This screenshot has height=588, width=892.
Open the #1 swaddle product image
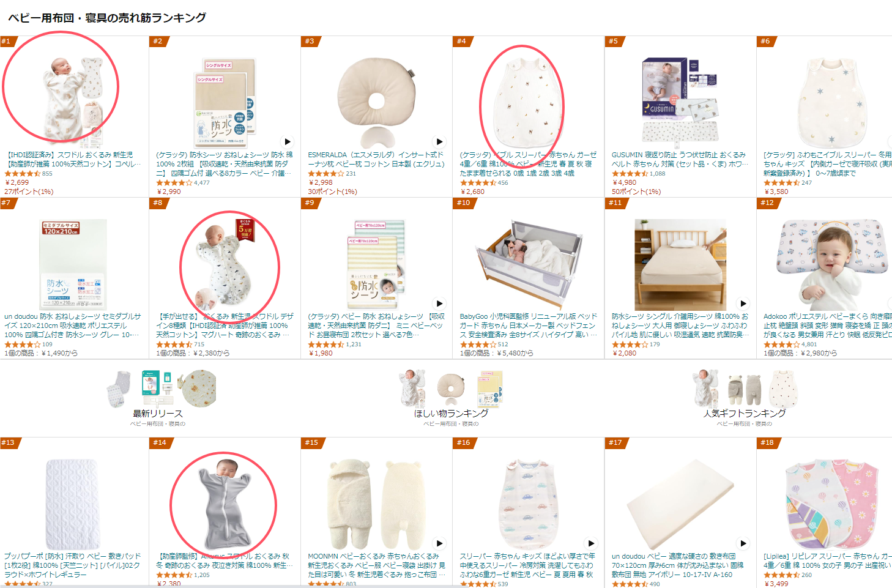[73, 99]
